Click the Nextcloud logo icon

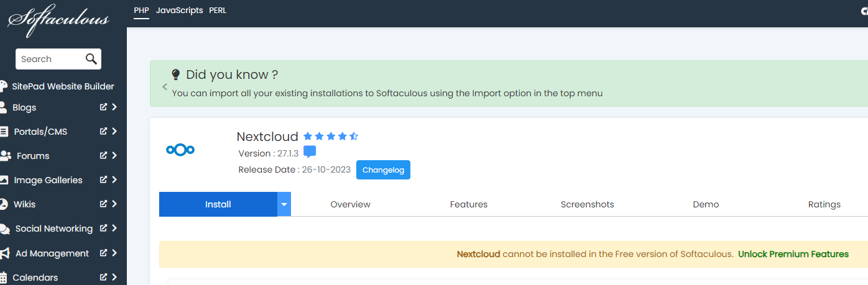180,150
